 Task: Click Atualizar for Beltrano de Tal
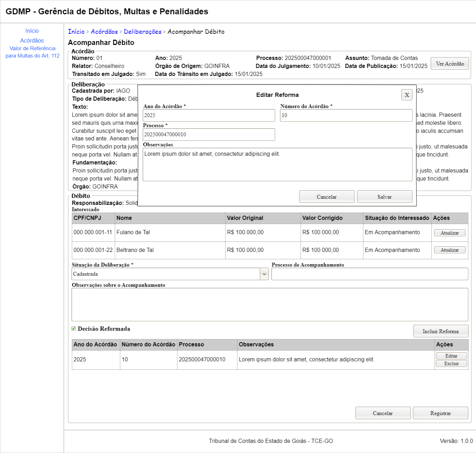[x=450, y=250]
